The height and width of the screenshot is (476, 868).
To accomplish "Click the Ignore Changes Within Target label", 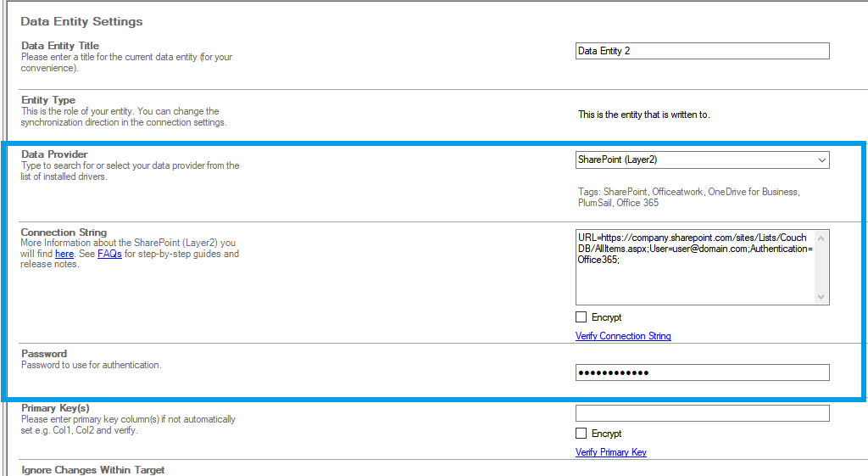I will point(92,470).
